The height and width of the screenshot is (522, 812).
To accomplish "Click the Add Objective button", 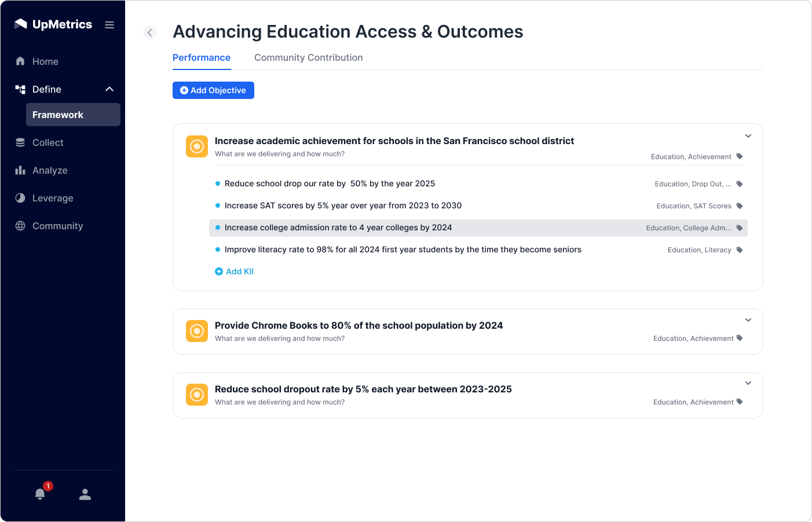I will pyautogui.click(x=213, y=90).
